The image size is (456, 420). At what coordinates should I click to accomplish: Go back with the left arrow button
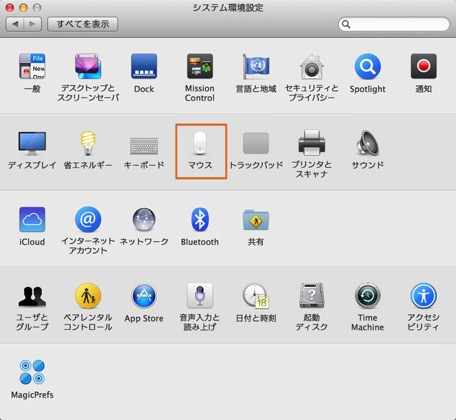[x=15, y=24]
